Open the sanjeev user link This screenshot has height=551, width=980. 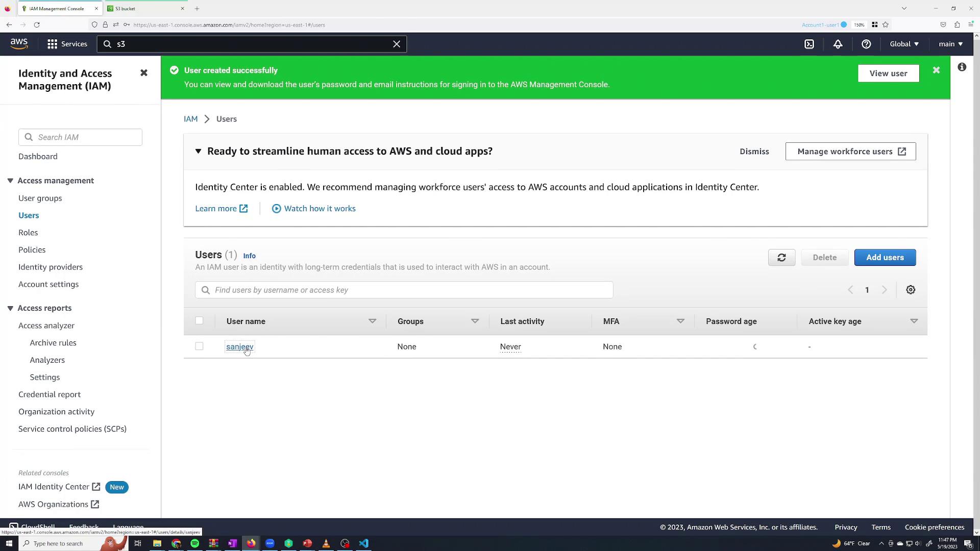coord(239,347)
